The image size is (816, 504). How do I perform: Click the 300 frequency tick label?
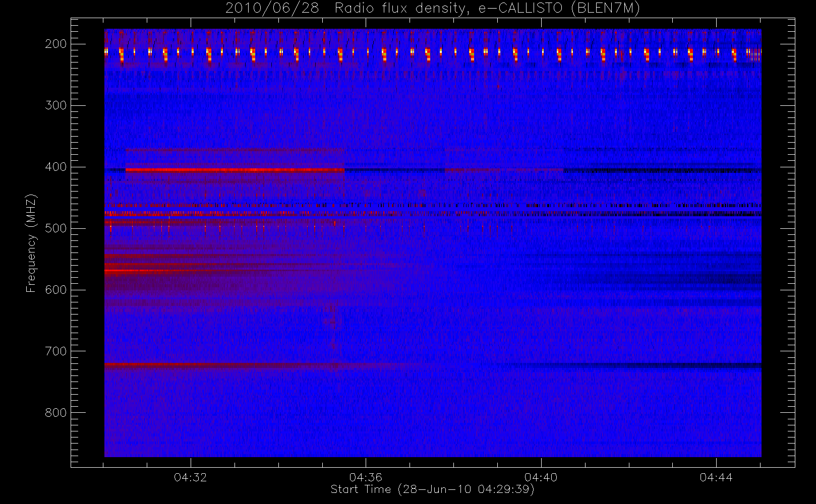pos(55,105)
